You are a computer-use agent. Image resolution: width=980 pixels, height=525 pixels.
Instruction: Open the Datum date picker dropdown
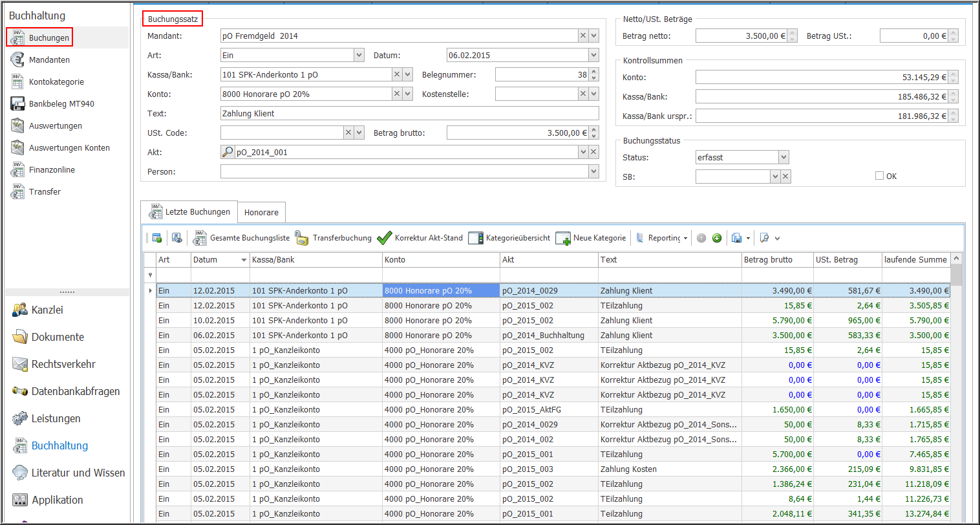(593, 56)
